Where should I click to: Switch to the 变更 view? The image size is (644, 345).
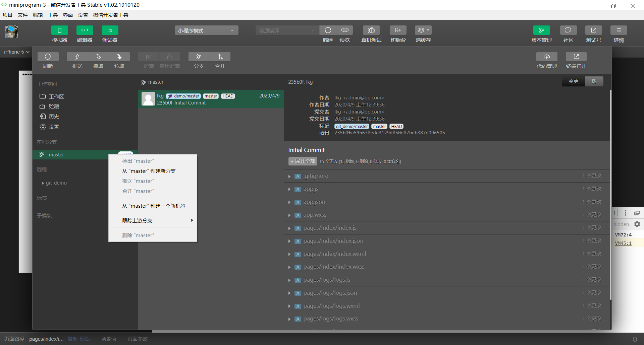pos(574,81)
